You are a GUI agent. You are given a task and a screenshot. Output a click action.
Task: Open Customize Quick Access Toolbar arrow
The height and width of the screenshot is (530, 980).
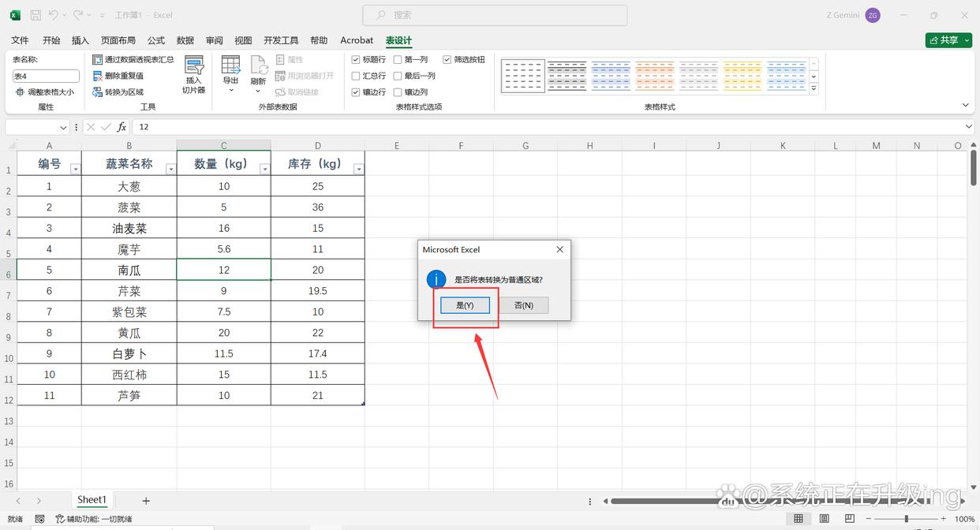pyautogui.click(x=103, y=16)
